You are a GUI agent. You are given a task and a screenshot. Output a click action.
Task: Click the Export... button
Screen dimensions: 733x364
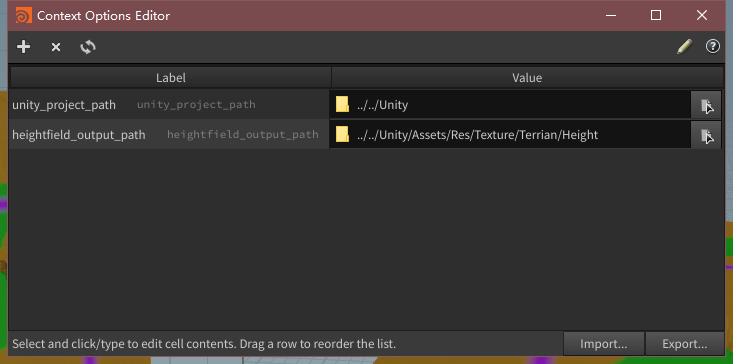[x=684, y=344]
